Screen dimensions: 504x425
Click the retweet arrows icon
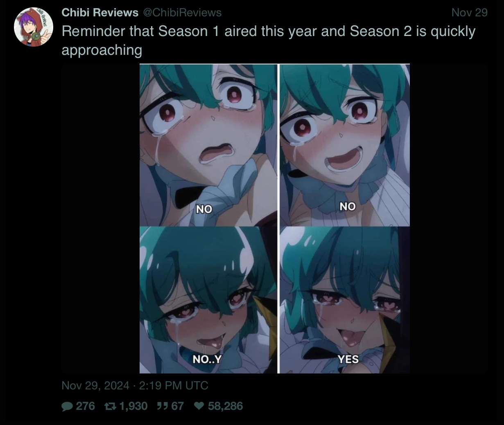pyautogui.click(x=110, y=406)
